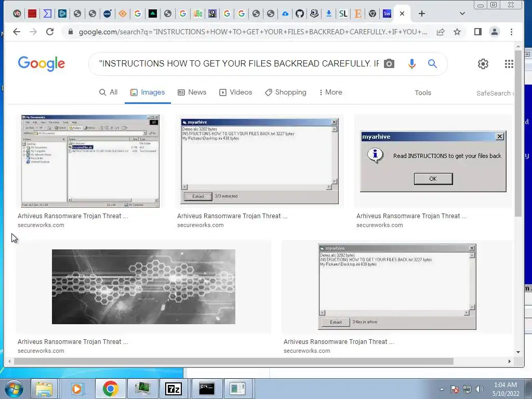Switch to the tab with the orange 'E' favicon
532x399 pixels.
click(357, 14)
